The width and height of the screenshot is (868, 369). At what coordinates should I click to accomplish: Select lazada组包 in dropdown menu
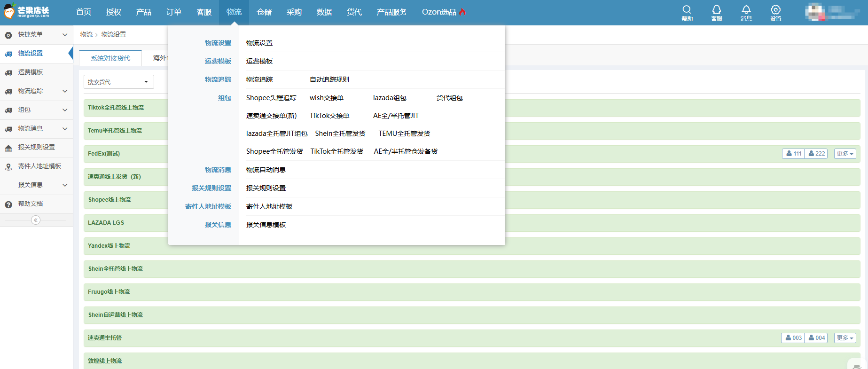(x=390, y=98)
